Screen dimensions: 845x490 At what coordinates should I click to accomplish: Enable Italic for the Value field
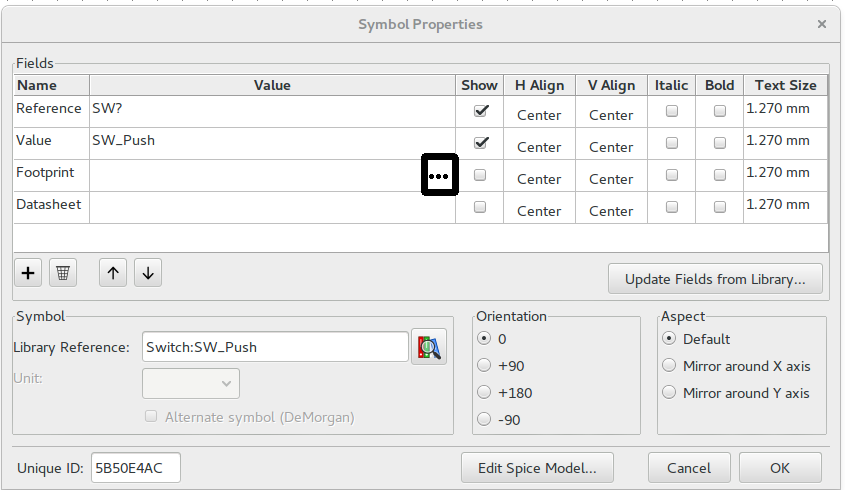[672, 143]
